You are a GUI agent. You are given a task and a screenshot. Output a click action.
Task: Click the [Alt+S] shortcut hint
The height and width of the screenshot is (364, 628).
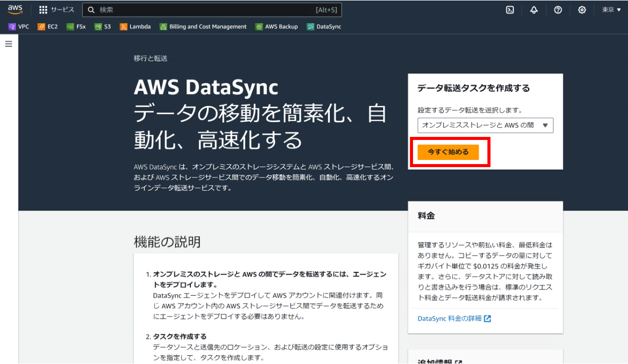[x=326, y=10]
